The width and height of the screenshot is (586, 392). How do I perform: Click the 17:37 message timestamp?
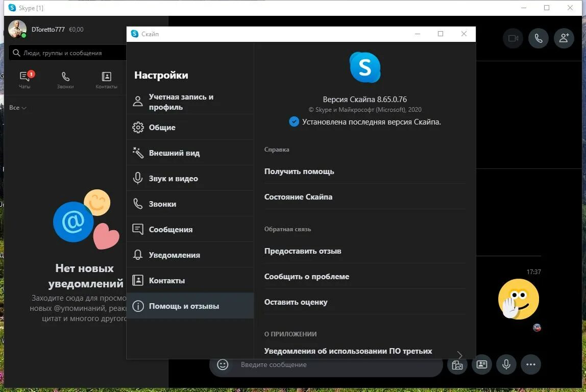coord(534,272)
